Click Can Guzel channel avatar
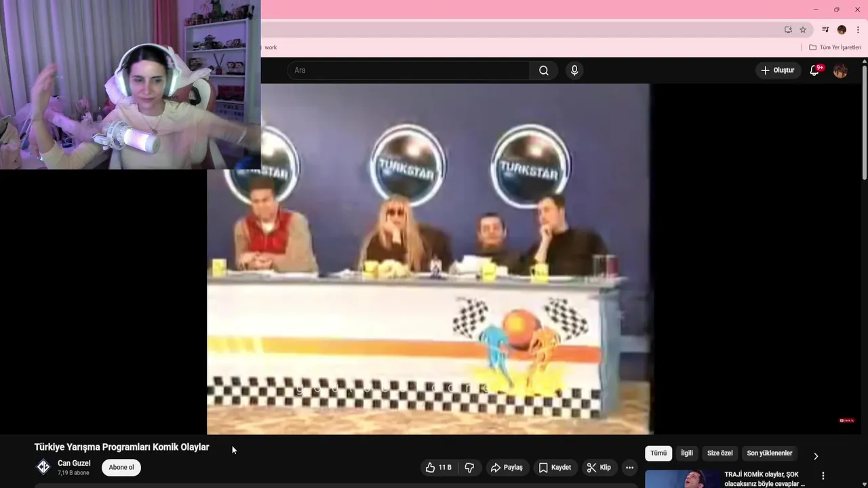This screenshot has height=488, width=868. [x=43, y=467]
